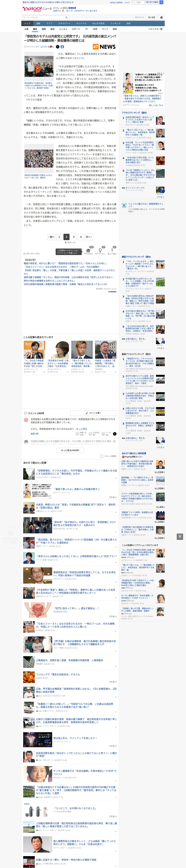Click the top commenter's pink avatar
This screenshot has width=186, height=868.
click(26, 420)
